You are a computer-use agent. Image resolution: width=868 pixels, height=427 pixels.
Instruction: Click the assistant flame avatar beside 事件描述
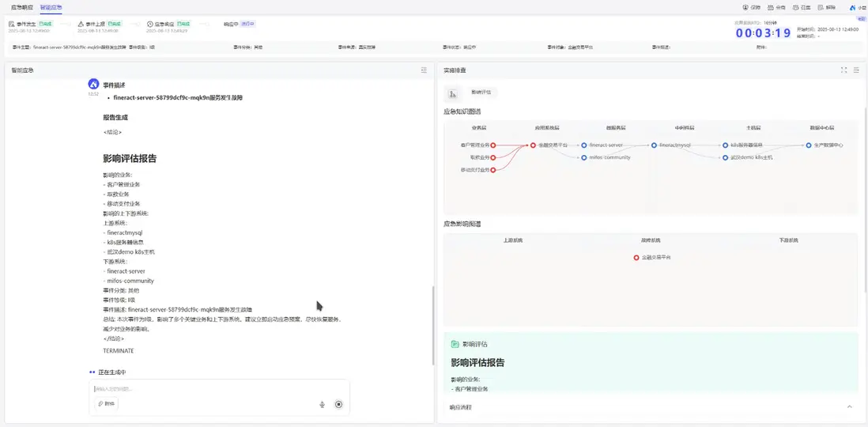[93, 84]
